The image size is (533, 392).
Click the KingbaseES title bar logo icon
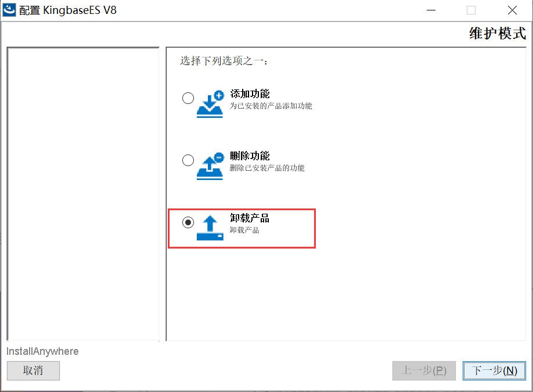(x=9, y=10)
